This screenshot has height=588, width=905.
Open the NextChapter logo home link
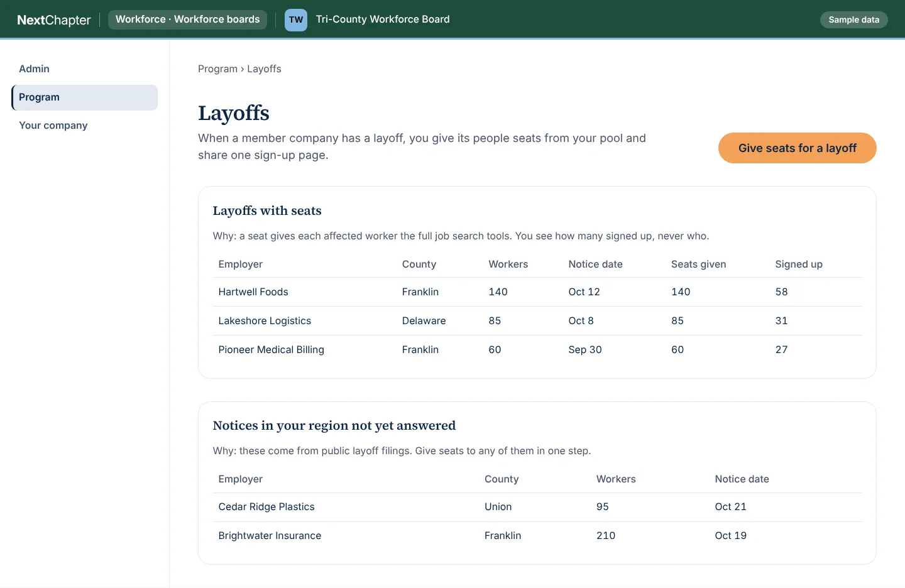(54, 19)
